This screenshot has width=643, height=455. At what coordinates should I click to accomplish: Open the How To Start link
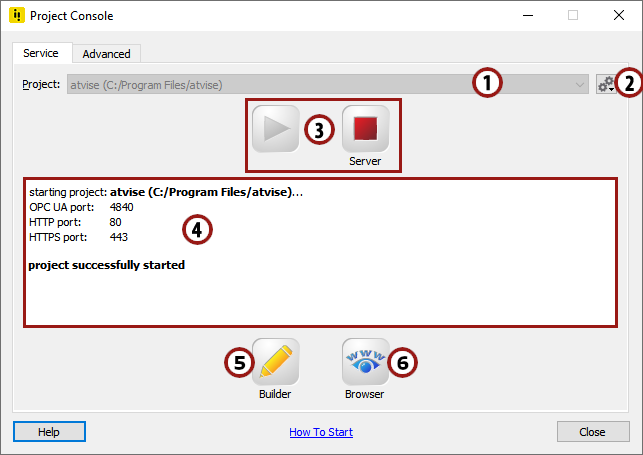(321, 432)
